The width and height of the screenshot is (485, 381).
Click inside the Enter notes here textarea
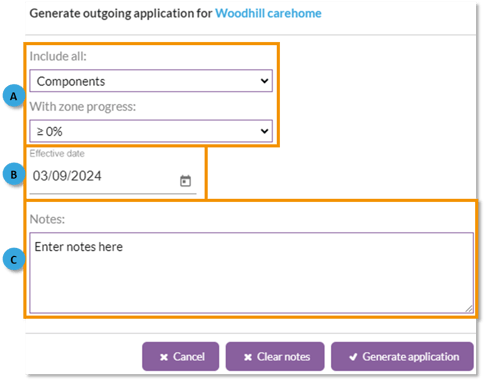pos(251,273)
